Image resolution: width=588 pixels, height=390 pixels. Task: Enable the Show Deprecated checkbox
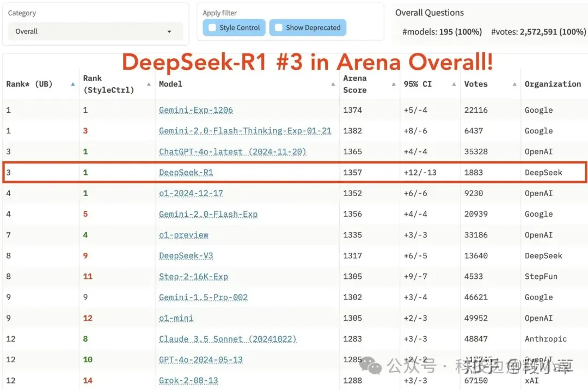click(279, 28)
